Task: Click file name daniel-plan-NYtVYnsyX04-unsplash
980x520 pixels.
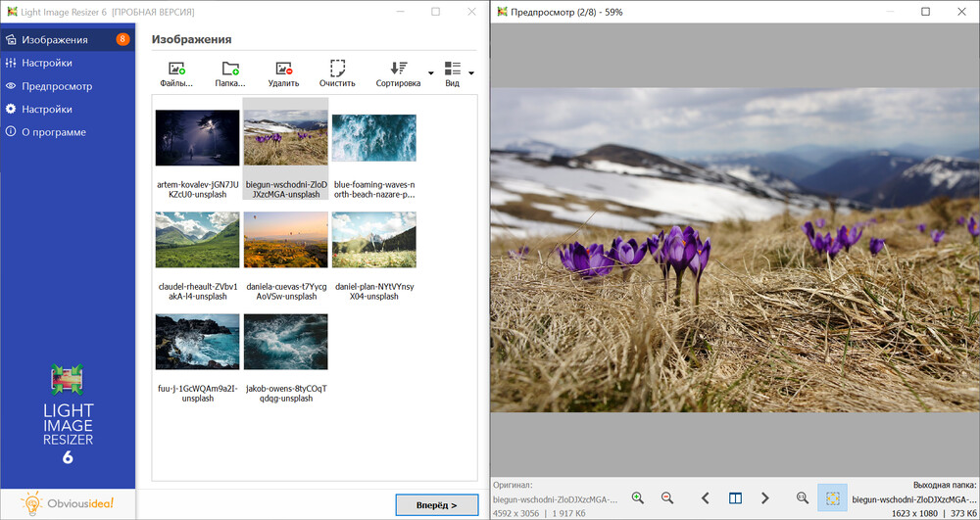Action: click(374, 292)
